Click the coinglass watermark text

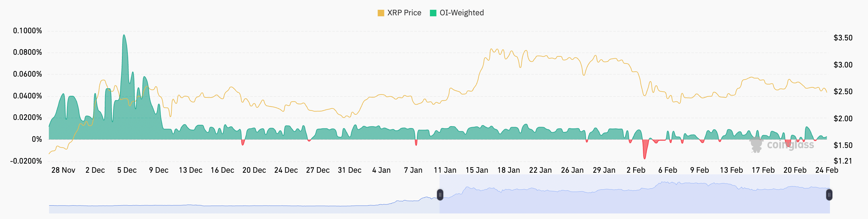click(790, 145)
